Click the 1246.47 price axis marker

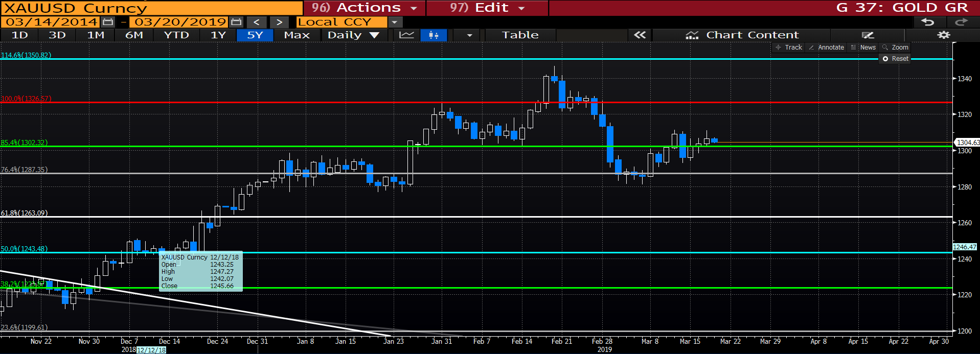pyautogui.click(x=965, y=247)
